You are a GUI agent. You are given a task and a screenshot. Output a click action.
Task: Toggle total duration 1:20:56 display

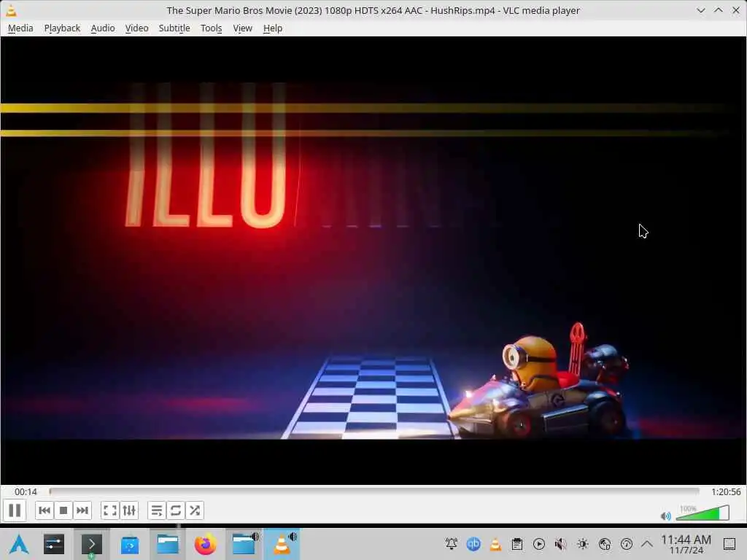(726, 491)
